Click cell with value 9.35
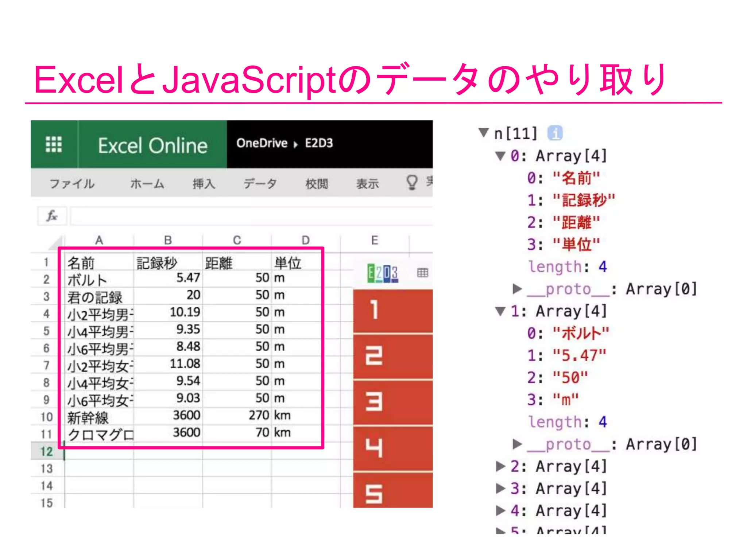The height and width of the screenshot is (560, 747). 168,330
